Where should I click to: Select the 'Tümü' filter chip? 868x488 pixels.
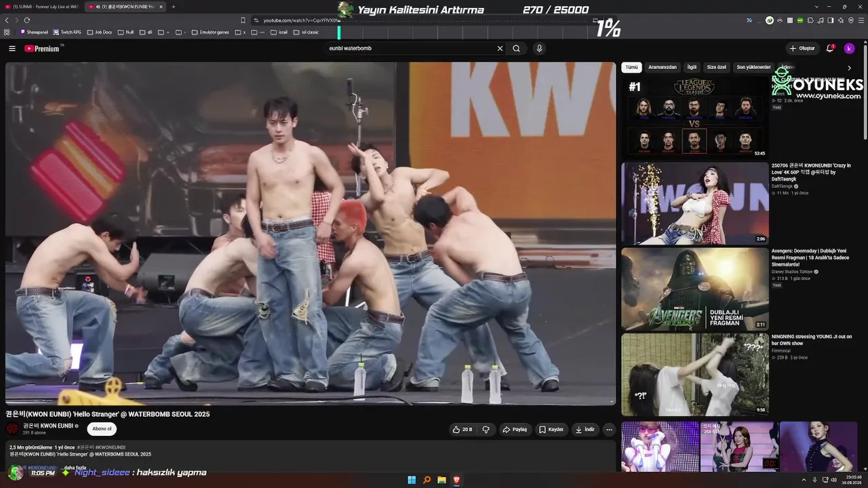tap(631, 67)
